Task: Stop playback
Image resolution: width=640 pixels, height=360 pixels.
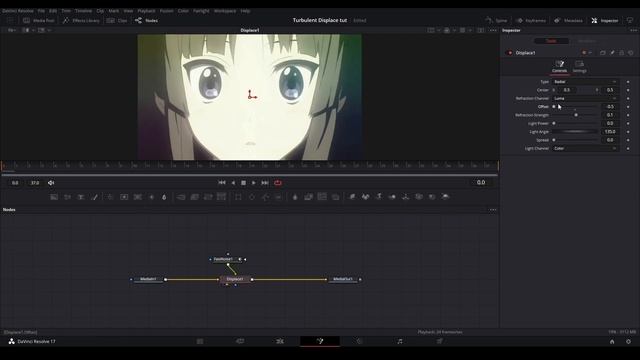Action: pos(243,183)
